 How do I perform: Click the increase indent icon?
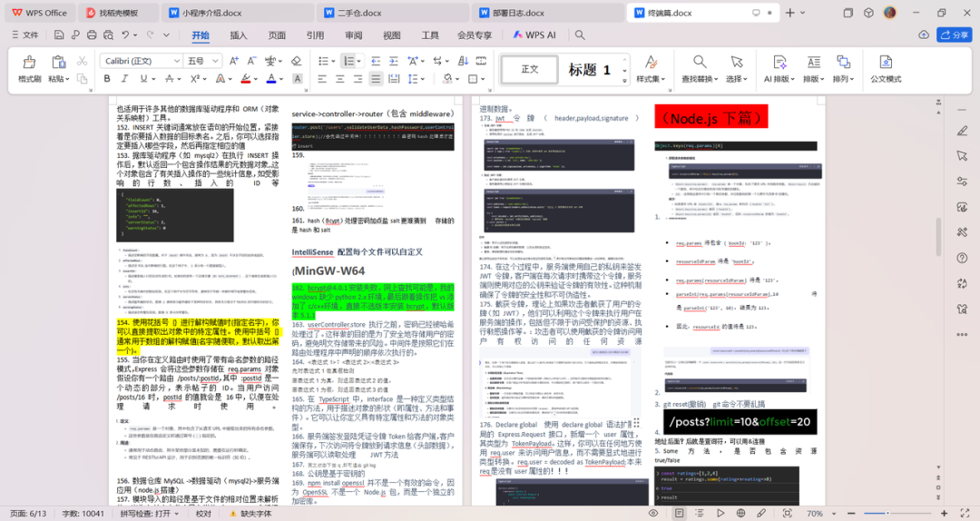[x=393, y=61]
